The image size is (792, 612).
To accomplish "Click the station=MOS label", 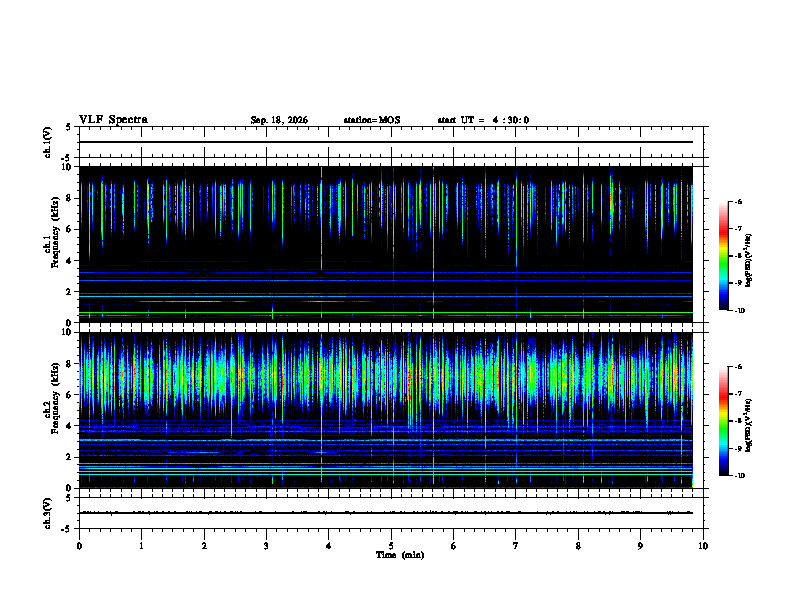I will click(372, 120).
